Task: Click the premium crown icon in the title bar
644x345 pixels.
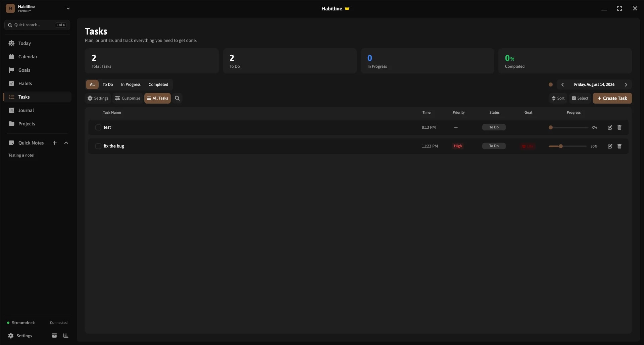Action: (347, 8)
